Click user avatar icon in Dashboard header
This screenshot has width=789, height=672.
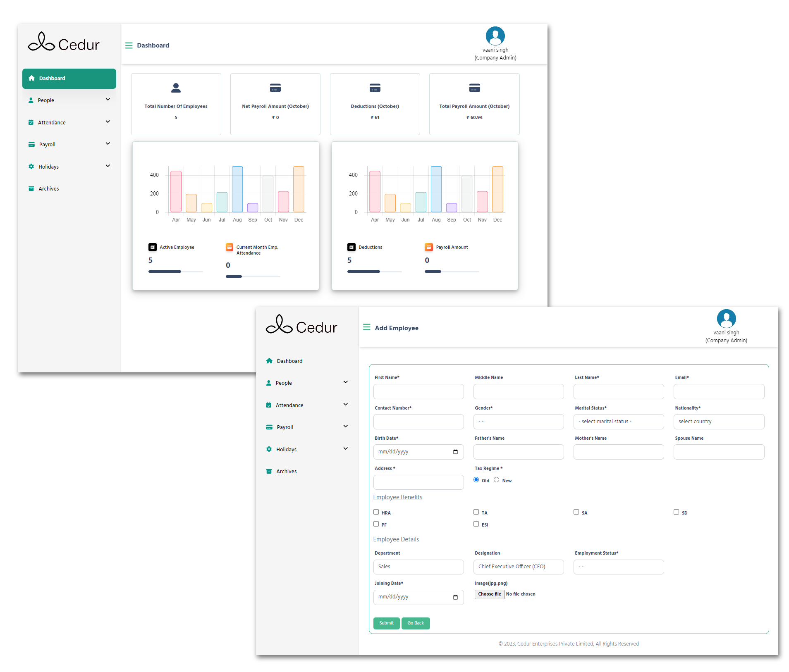[x=495, y=36]
